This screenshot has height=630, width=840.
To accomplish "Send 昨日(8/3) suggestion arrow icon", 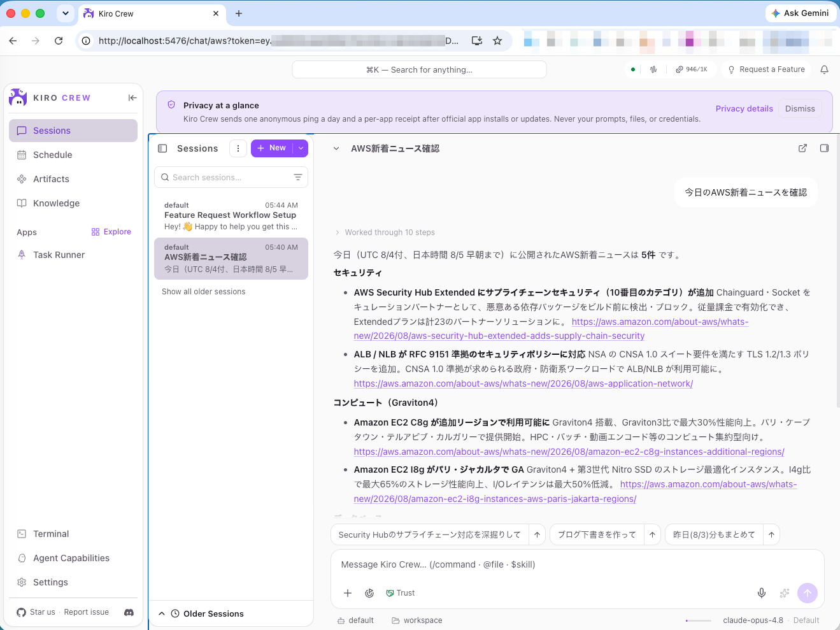I will pos(771,534).
